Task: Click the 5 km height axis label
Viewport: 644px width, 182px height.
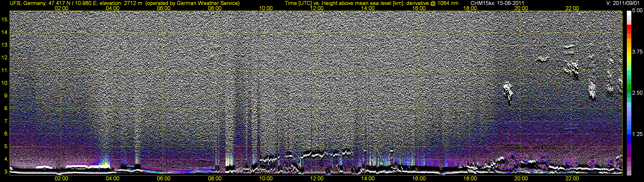Action: pyautogui.click(x=6, y=147)
